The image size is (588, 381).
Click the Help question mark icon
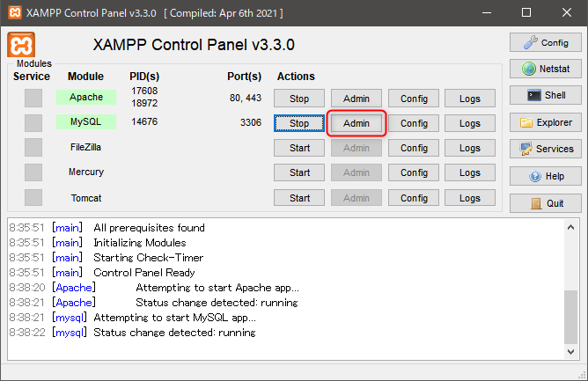pyautogui.click(x=535, y=176)
